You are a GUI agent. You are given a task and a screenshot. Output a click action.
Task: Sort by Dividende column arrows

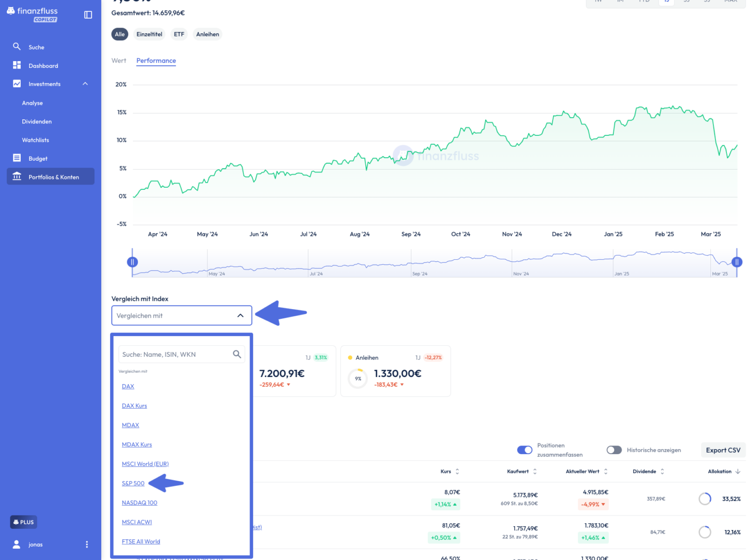(x=662, y=471)
